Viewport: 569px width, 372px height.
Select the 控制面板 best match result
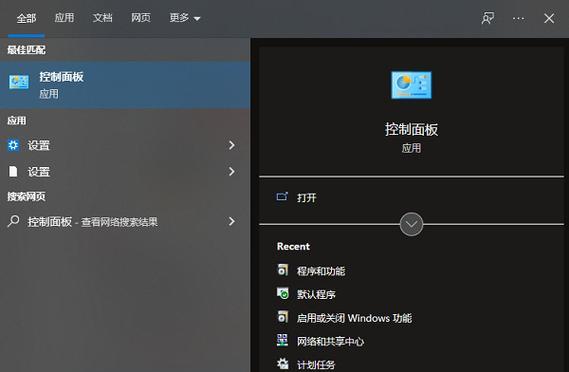[x=125, y=85]
